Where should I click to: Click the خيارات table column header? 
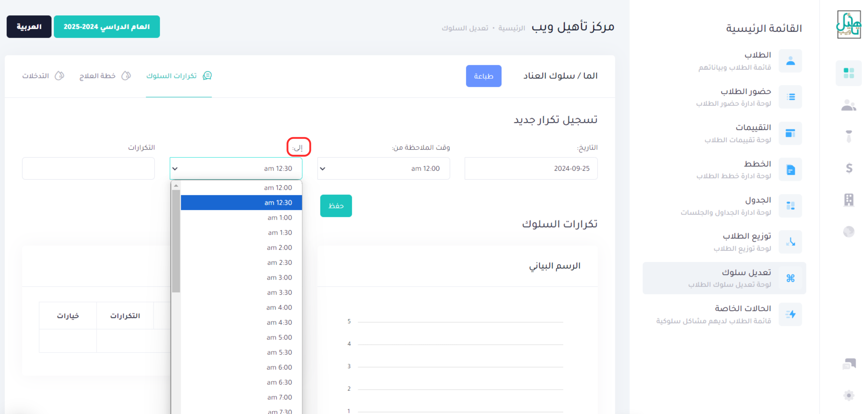[68, 316]
